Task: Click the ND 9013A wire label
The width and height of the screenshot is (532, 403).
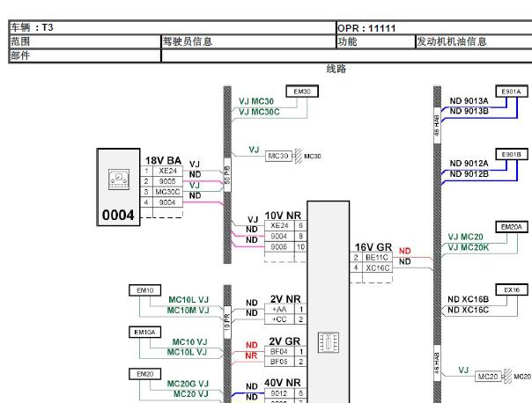Action: click(469, 100)
